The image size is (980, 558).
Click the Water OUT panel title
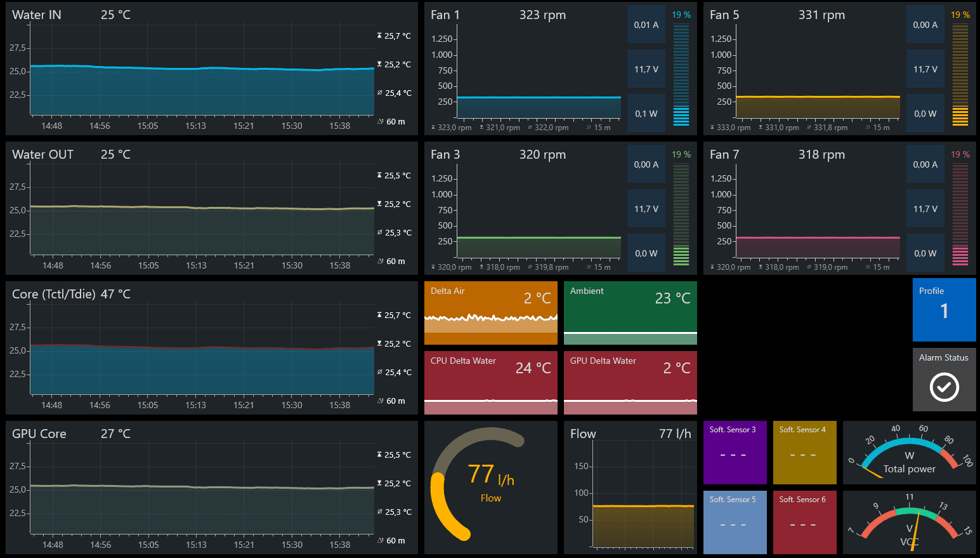coord(42,154)
